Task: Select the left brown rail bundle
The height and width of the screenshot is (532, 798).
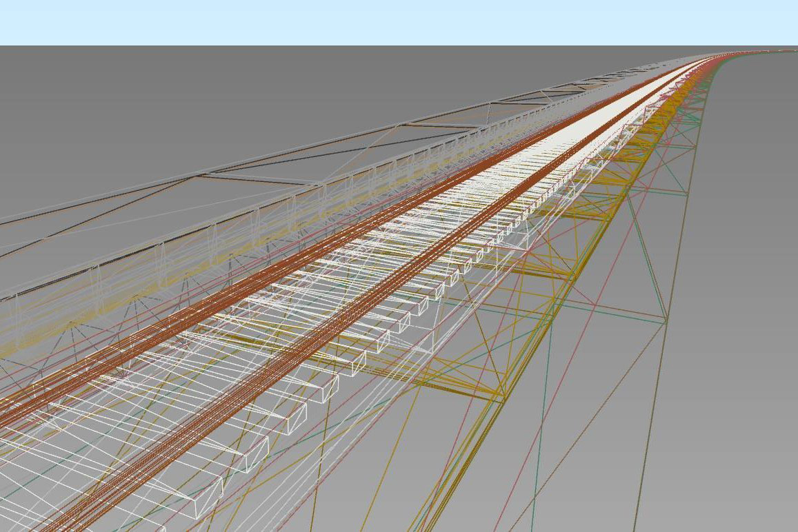Action: (x=207, y=316)
